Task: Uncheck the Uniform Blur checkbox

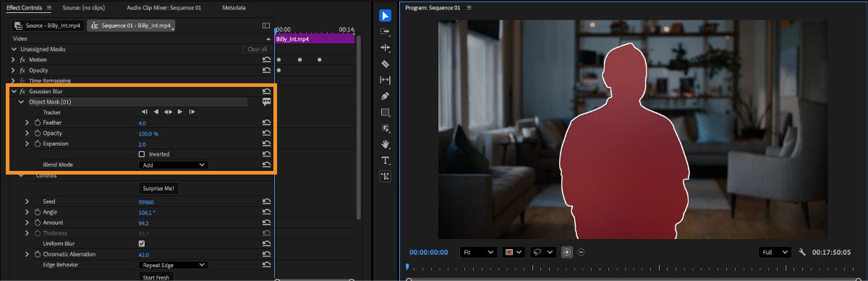Action: coord(141,243)
